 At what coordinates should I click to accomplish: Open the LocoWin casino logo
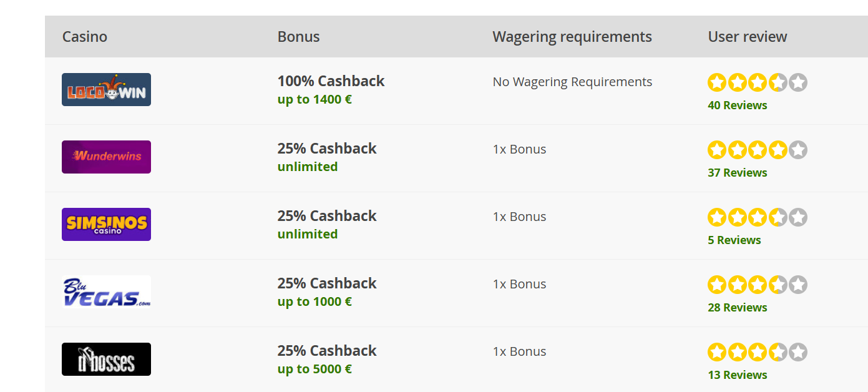tap(106, 89)
